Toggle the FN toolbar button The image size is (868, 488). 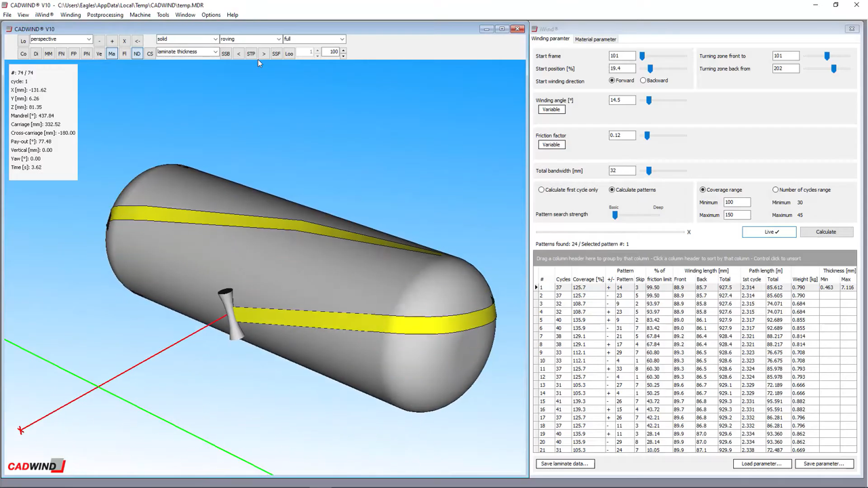pyautogui.click(x=61, y=54)
